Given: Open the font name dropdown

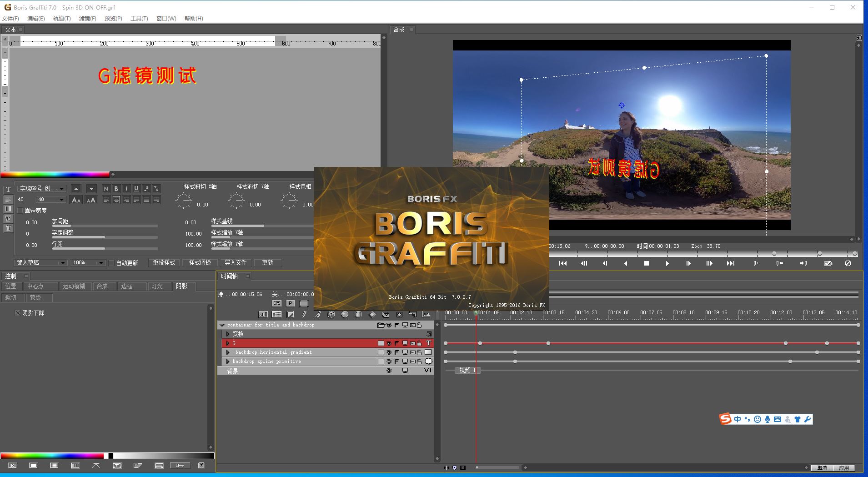Looking at the screenshot, I should coord(42,189).
